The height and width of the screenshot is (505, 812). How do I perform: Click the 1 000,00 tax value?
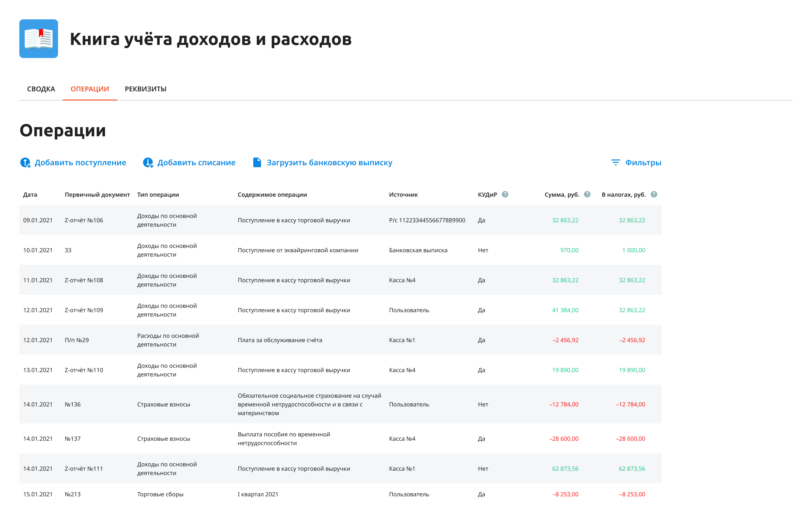pos(633,250)
